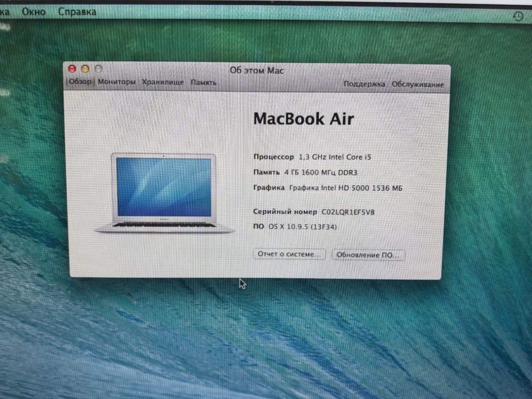Click the Об этом Mac window title
Image resolution: width=532 pixels, height=399 pixels.
pyautogui.click(x=256, y=71)
